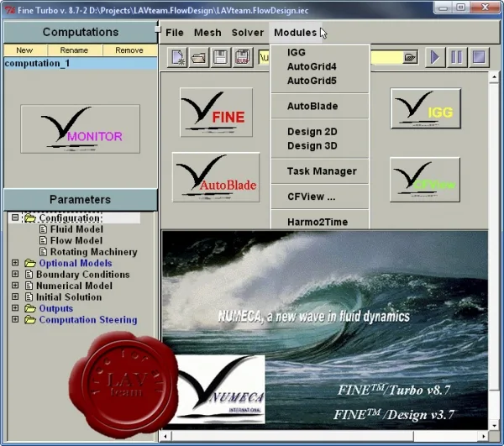Click the new project toolbar icon
The height and width of the screenshot is (446, 504).
coord(178,58)
